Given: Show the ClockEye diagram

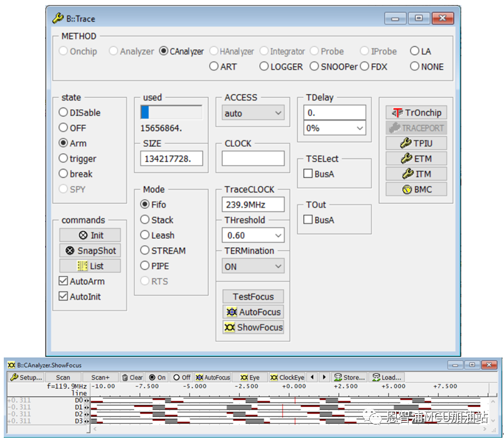Looking at the screenshot, I should tap(287, 378).
